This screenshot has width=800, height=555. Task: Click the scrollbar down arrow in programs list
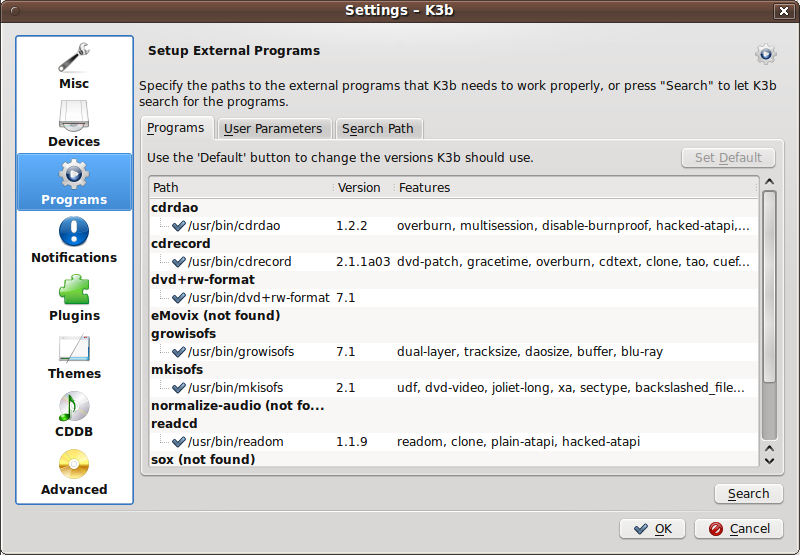[x=768, y=460]
